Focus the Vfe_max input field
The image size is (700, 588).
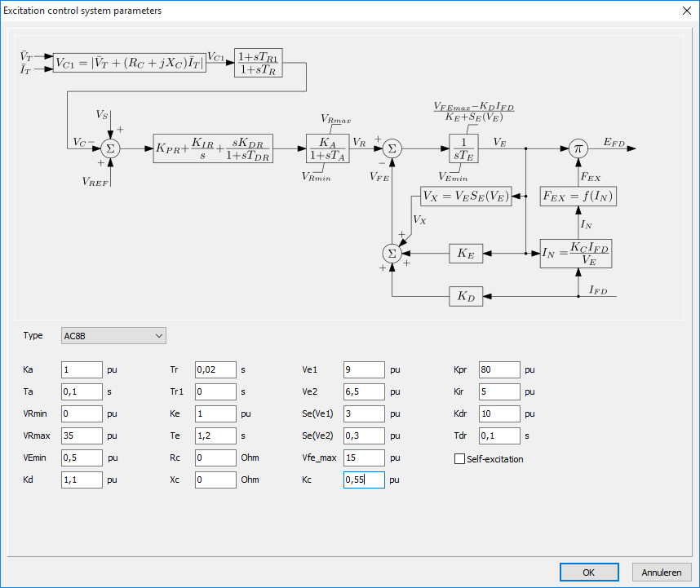[x=363, y=458]
